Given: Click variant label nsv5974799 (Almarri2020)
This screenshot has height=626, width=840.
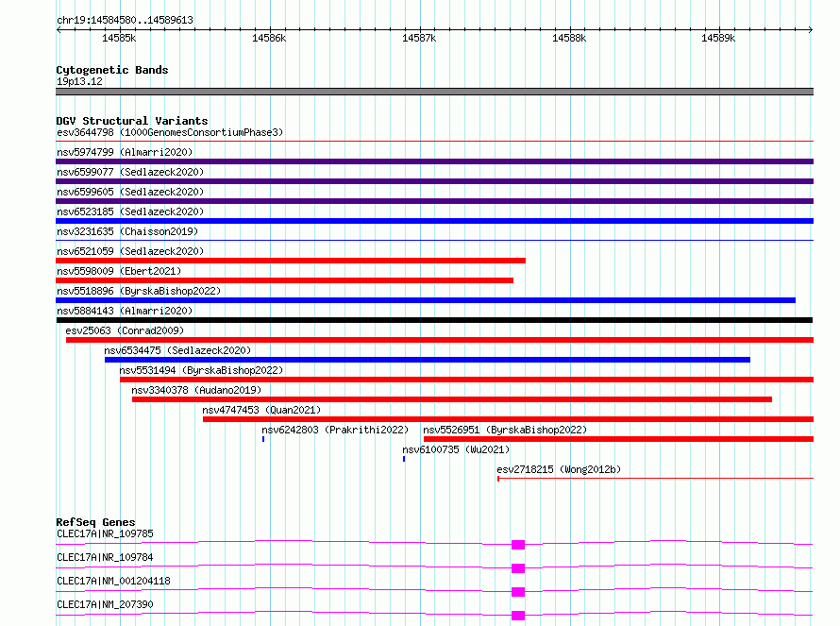Looking at the screenshot, I should click(125, 152).
